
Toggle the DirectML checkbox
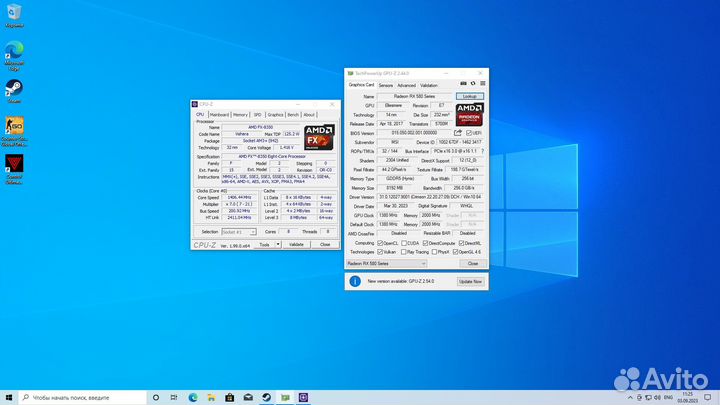(461, 243)
